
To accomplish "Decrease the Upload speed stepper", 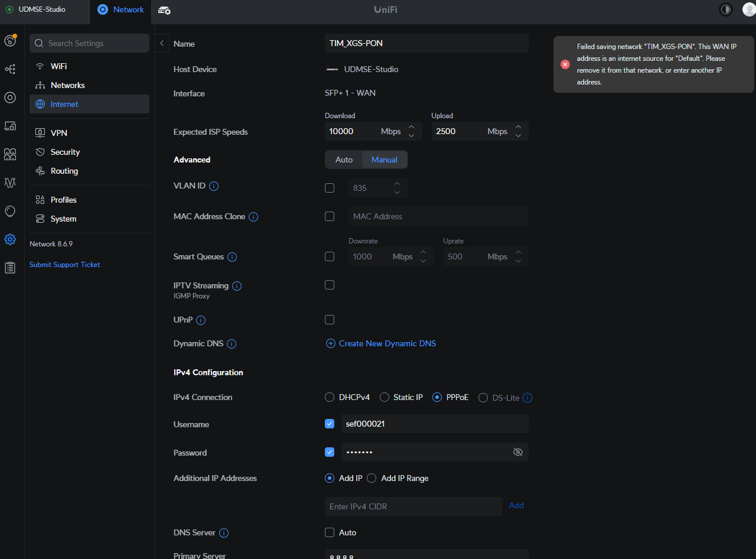I will pos(518,136).
